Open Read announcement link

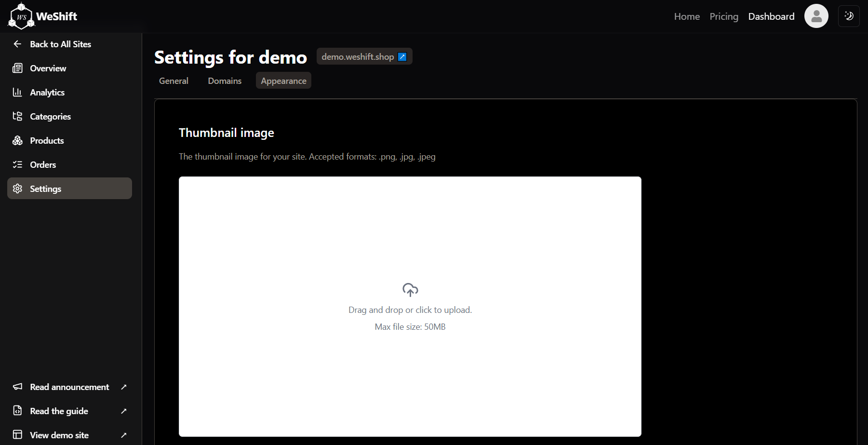pyautogui.click(x=69, y=387)
